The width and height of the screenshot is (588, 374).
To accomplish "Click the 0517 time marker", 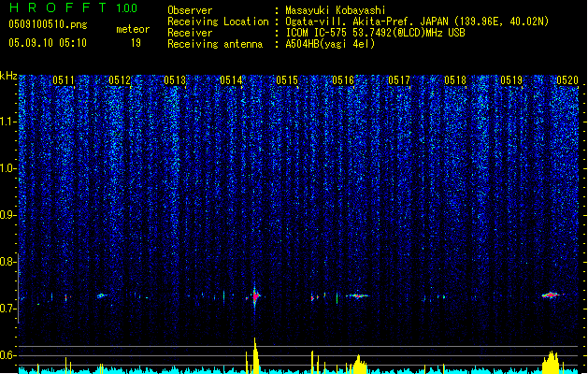I will (399, 80).
